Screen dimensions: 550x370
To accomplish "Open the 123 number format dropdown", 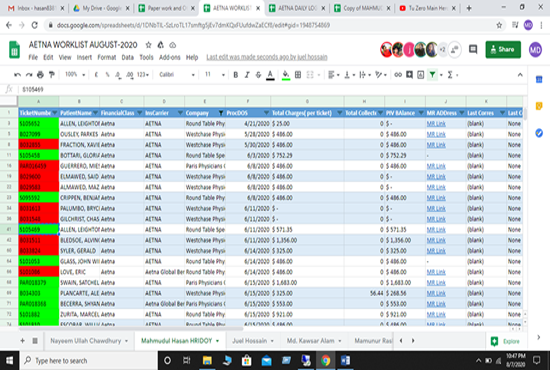I will click(143, 75).
